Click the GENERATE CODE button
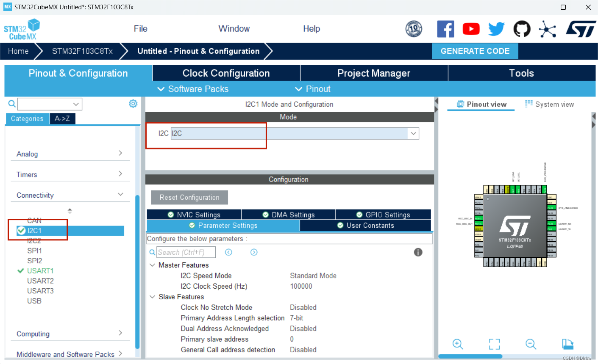The width and height of the screenshot is (598, 364). pyautogui.click(x=475, y=51)
